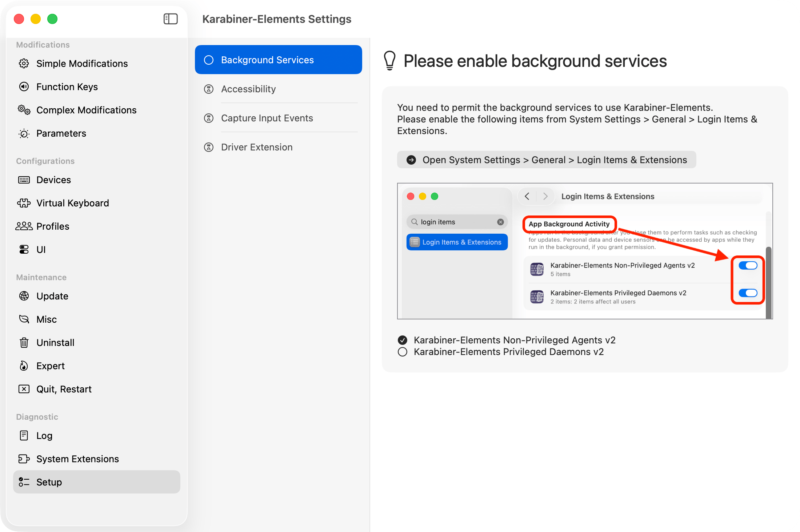Click the Login Items & Extensions example screenshot

click(x=585, y=251)
